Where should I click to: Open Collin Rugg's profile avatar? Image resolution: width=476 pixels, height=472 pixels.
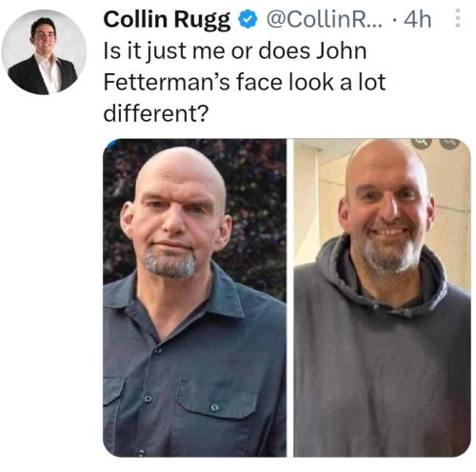[x=44, y=51]
